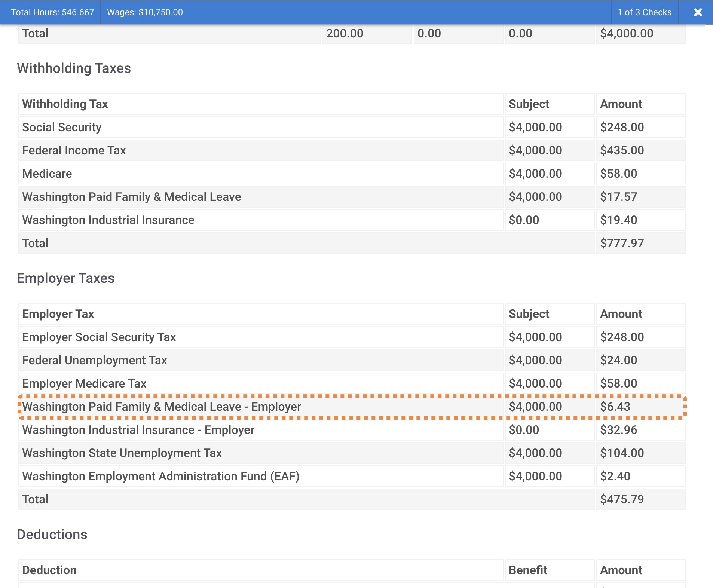Select Washington Industrial Insurance withholding row
This screenshot has height=588, width=713.
point(108,220)
